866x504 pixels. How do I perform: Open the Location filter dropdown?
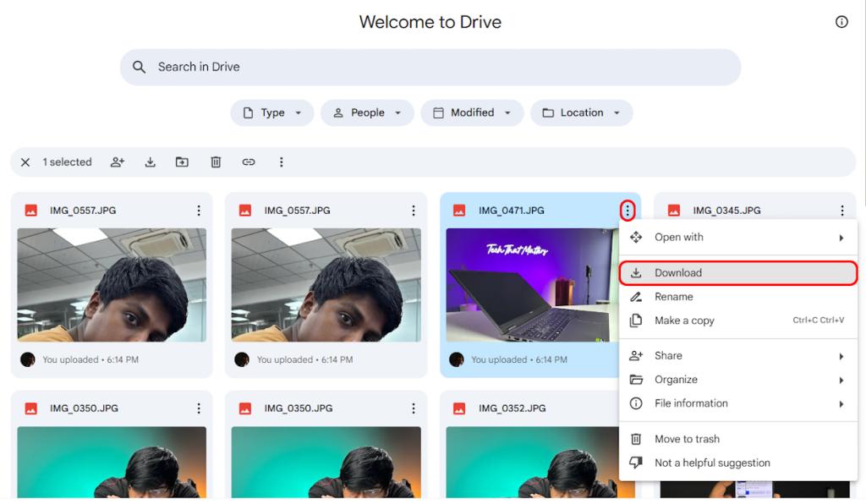click(x=582, y=112)
